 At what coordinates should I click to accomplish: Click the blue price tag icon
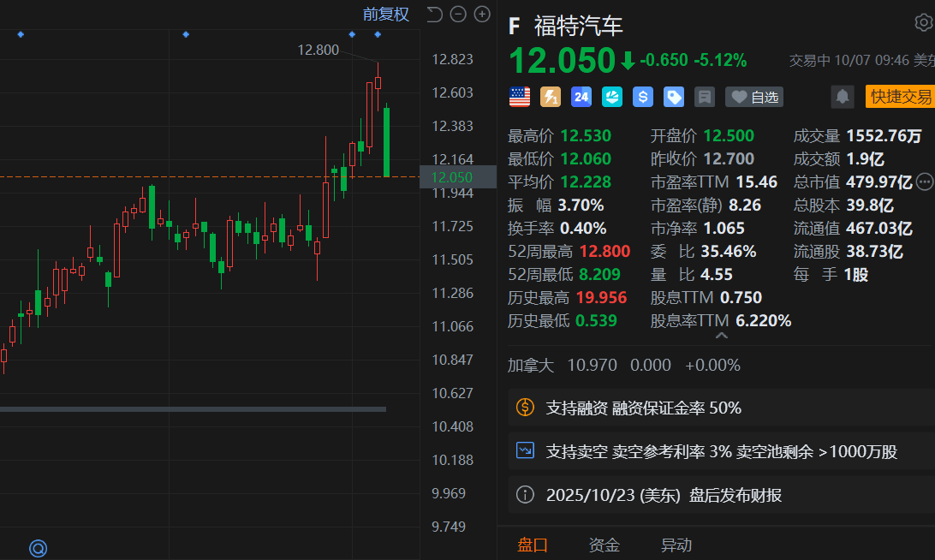[x=674, y=97]
